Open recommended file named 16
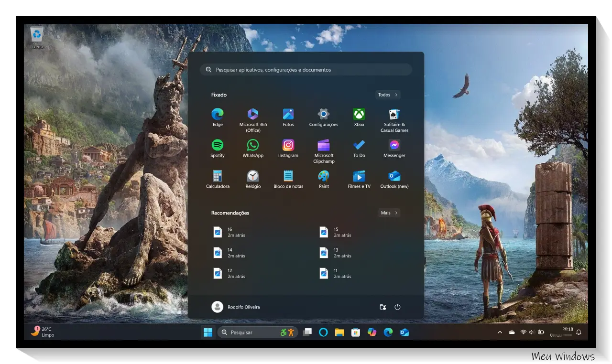This screenshot has width=612, height=364. [x=229, y=232]
